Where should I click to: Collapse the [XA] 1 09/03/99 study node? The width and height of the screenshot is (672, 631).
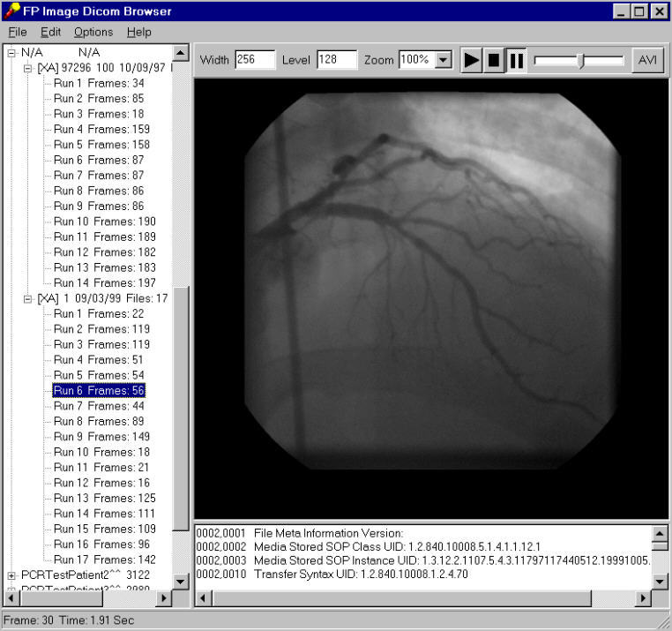tap(28, 299)
